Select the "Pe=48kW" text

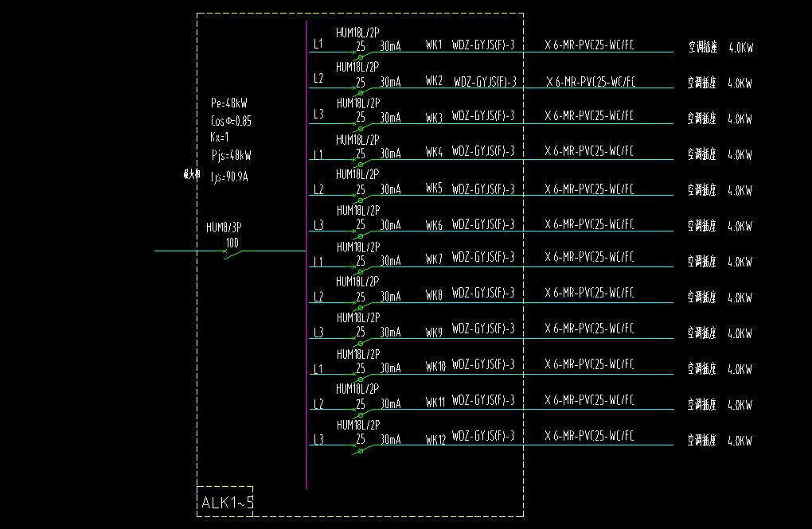(229, 103)
